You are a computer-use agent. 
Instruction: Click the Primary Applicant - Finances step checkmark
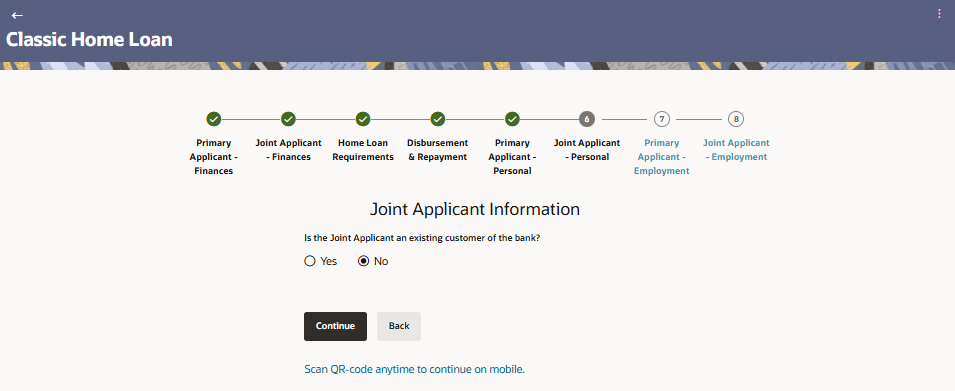[214, 119]
